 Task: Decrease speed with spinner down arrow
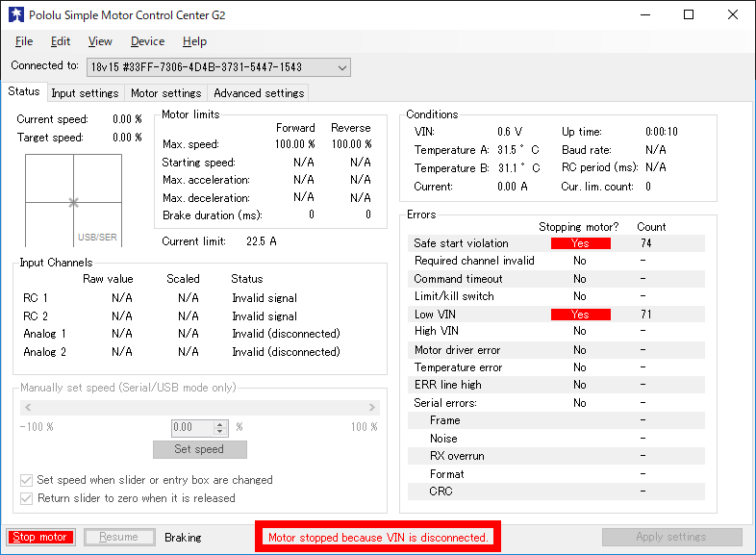click(220, 431)
